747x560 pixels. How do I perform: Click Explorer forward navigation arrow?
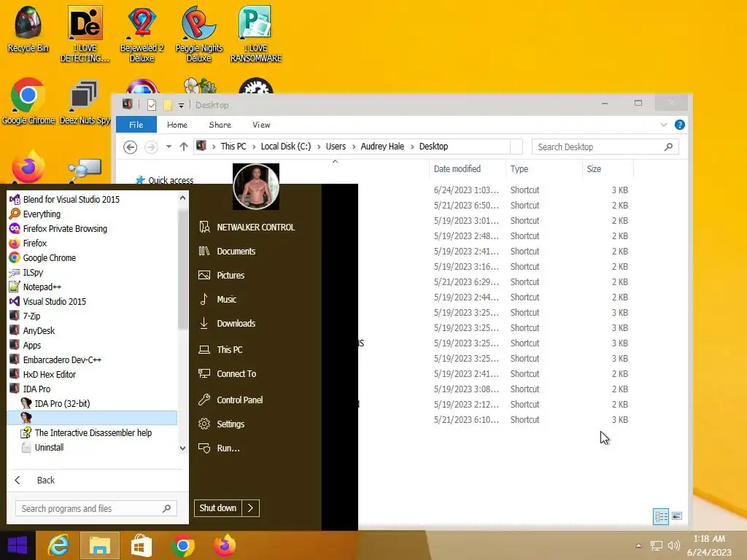(151, 147)
